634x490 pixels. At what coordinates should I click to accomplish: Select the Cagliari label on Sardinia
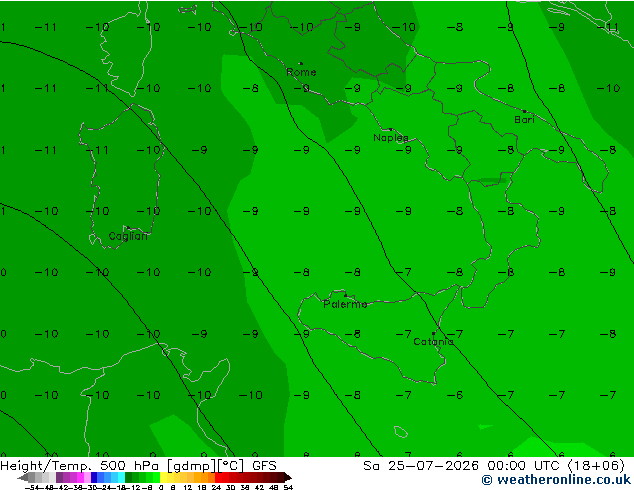point(128,236)
